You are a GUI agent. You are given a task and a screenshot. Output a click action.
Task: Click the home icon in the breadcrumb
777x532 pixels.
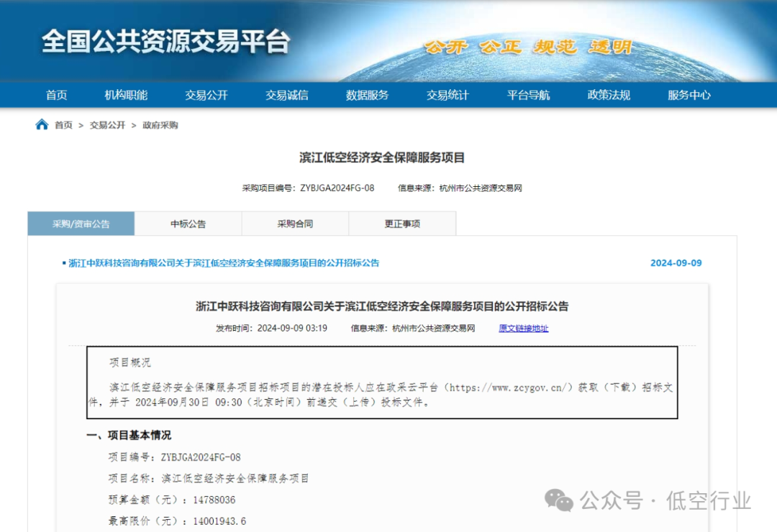point(40,125)
